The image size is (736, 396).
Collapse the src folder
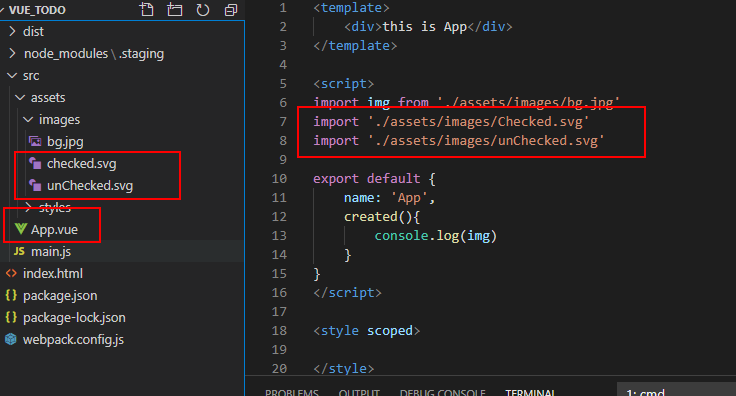point(12,75)
